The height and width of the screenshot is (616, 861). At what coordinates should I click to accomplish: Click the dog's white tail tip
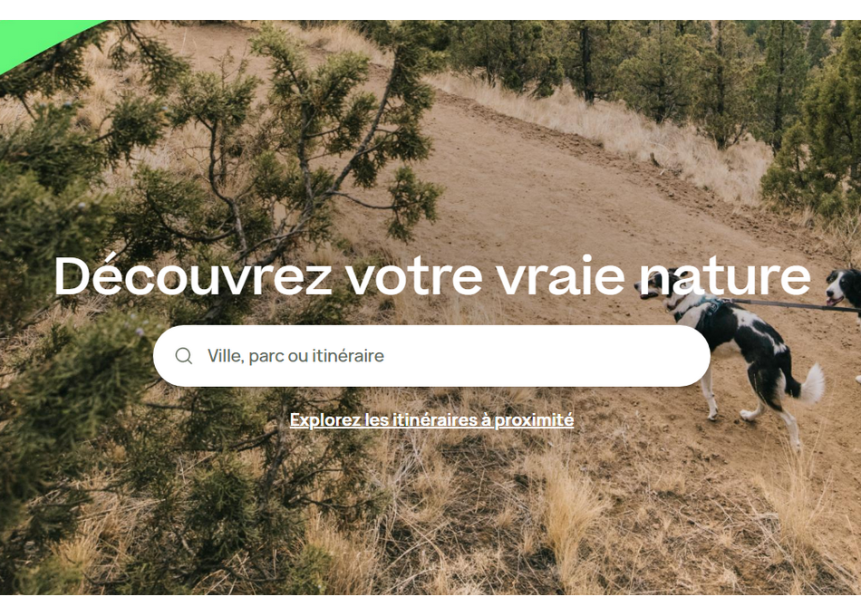813,383
